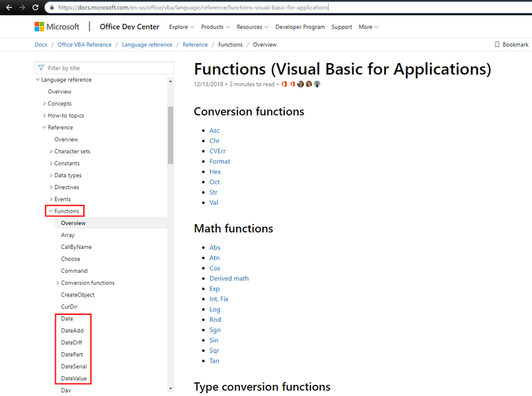
Task: Open the Choose sidebar item
Action: coord(70,258)
